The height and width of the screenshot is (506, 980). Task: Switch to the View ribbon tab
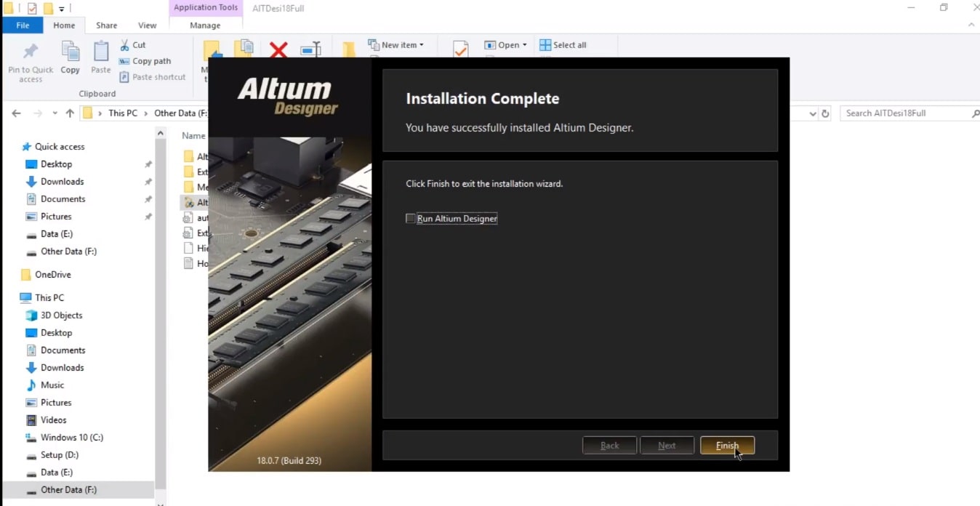[x=147, y=25]
